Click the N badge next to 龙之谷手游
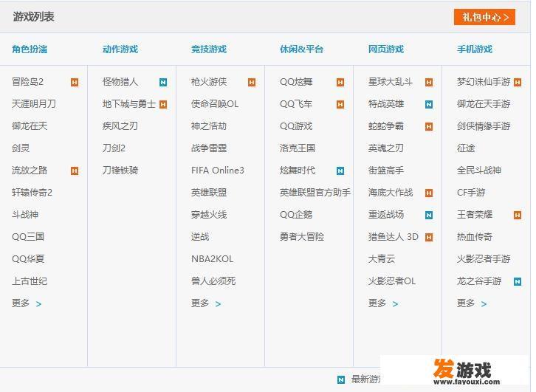The width and height of the screenshot is (536, 392). [518, 281]
